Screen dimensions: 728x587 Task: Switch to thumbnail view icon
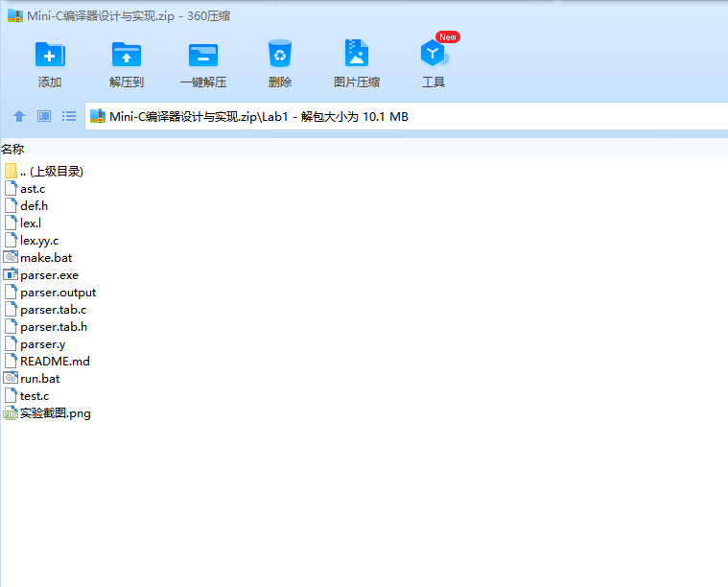pos(44,116)
